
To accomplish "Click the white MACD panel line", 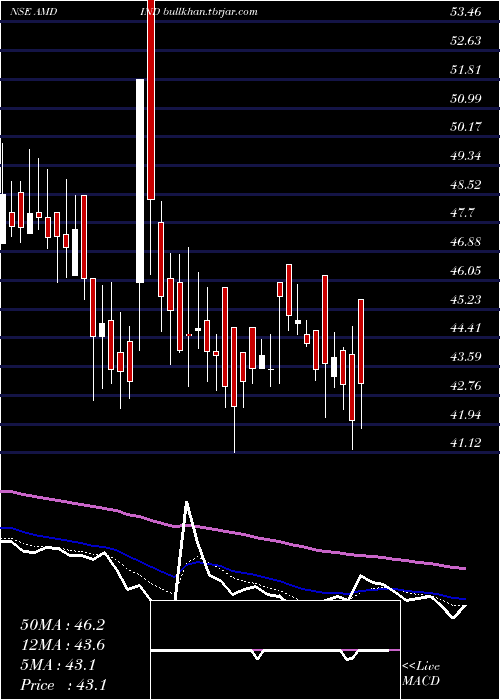I will click(x=270, y=652).
